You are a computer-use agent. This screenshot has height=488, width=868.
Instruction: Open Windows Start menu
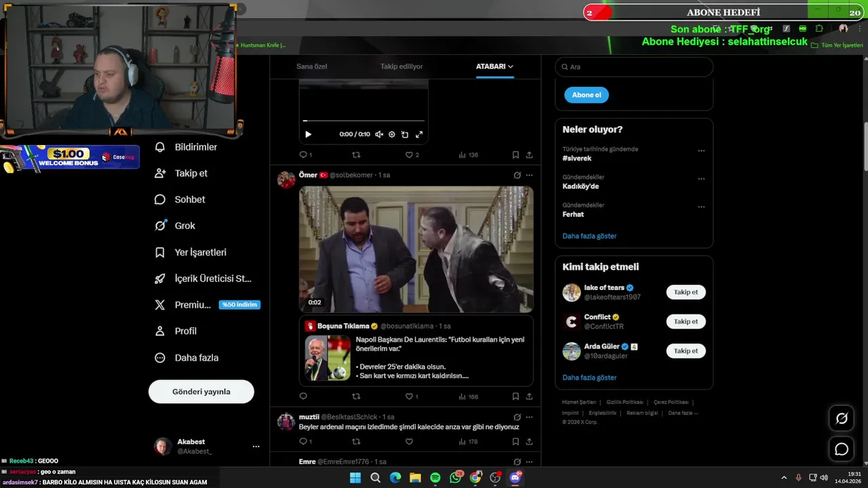tap(355, 478)
